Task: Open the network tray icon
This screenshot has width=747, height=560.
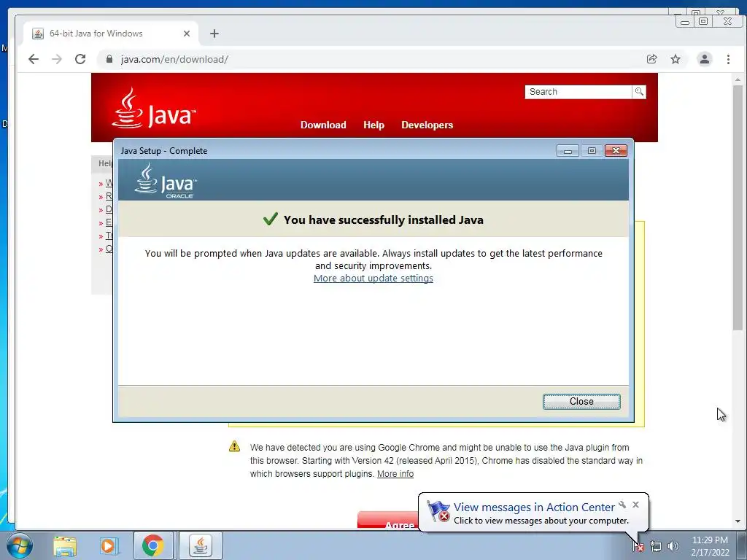Action: (x=656, y=547)
